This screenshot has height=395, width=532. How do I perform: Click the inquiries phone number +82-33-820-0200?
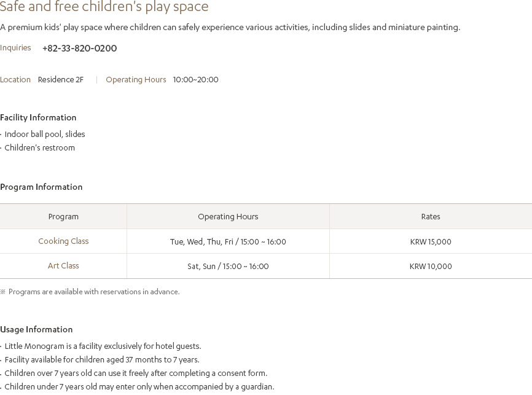coord(79,48)
